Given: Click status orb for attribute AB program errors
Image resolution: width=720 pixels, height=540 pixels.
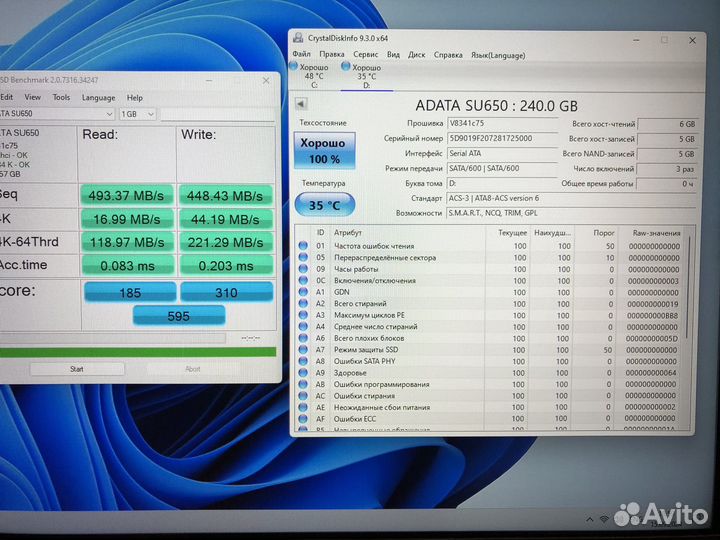Looking at the screenshot, I should point(303,384).
